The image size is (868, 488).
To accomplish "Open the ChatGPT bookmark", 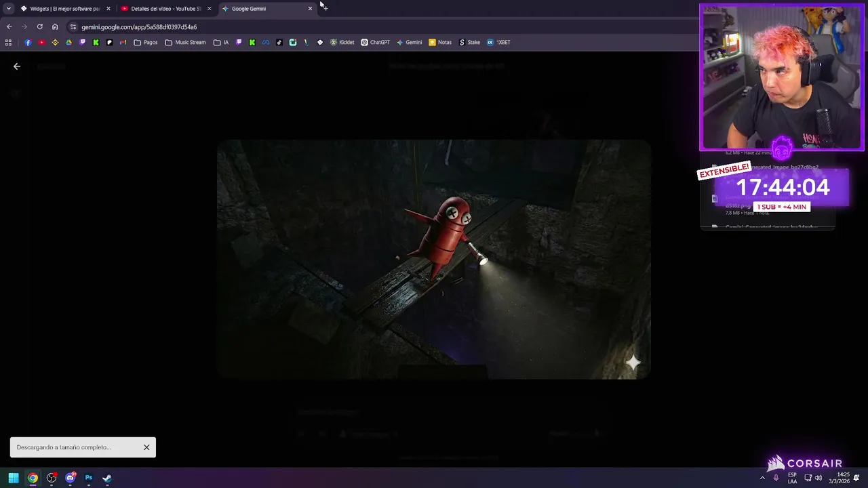I will 376,42.
